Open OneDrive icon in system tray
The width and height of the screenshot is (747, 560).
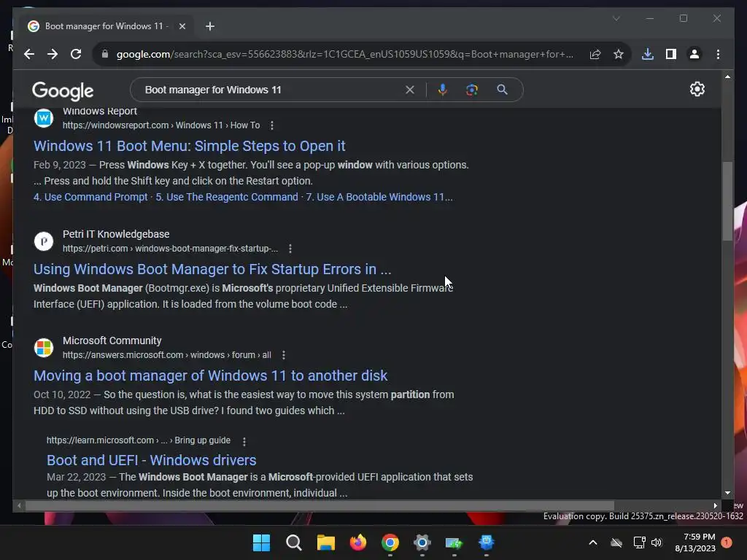tap(616, 542)
